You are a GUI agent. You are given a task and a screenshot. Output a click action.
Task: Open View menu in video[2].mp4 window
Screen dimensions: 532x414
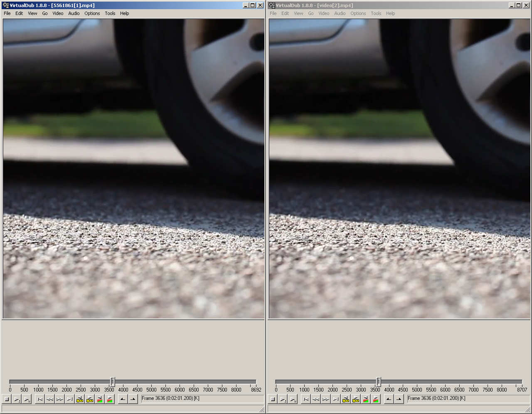pos(298,13)
